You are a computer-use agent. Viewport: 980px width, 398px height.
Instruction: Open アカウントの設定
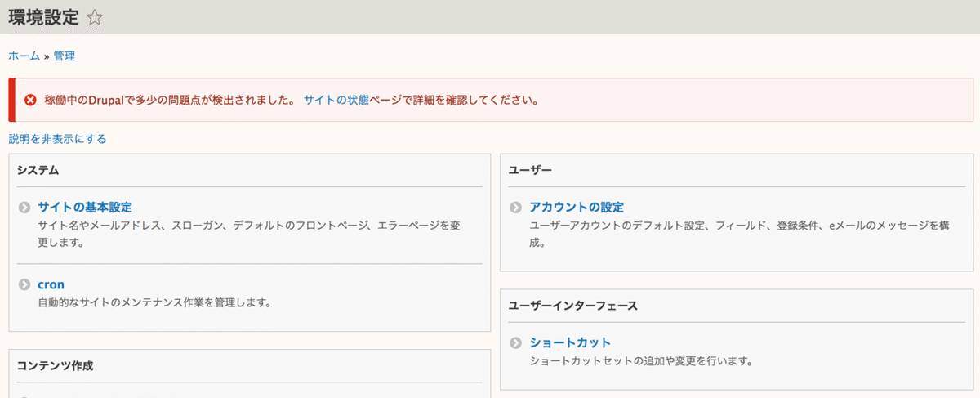point(577,208)
